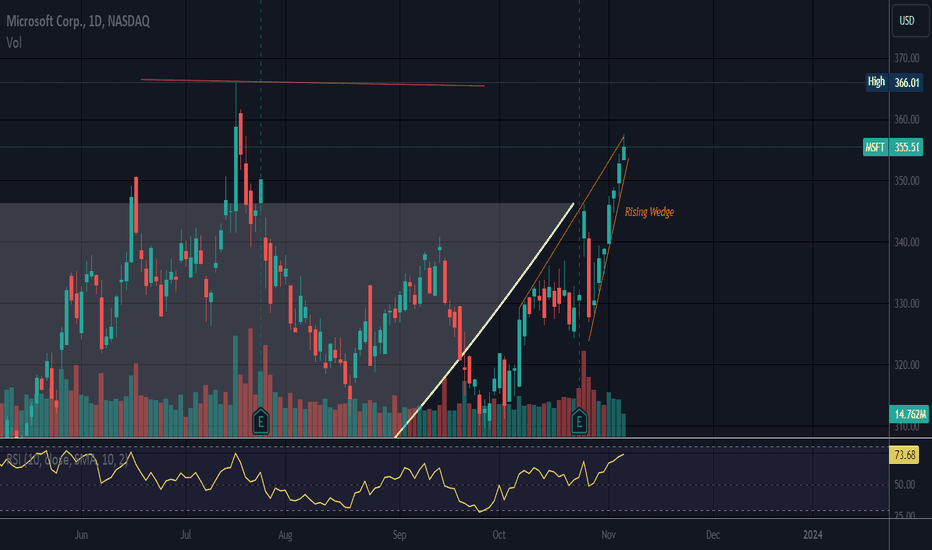Image resolution: width=932 pixels, height=550 pixels.
Task: Click the Nov label on time axis
Action: tap(608, 535)
